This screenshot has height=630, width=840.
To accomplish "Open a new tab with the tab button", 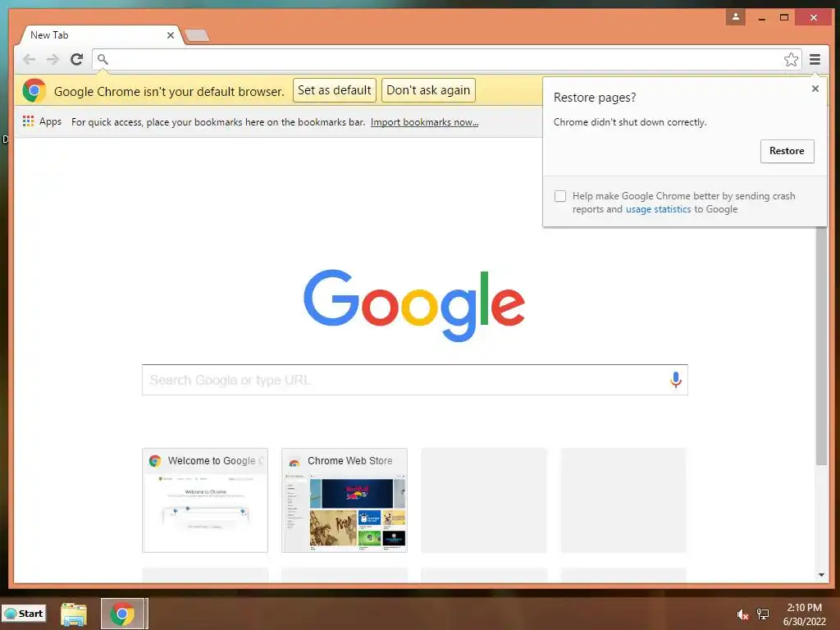I will coord(197,36).
